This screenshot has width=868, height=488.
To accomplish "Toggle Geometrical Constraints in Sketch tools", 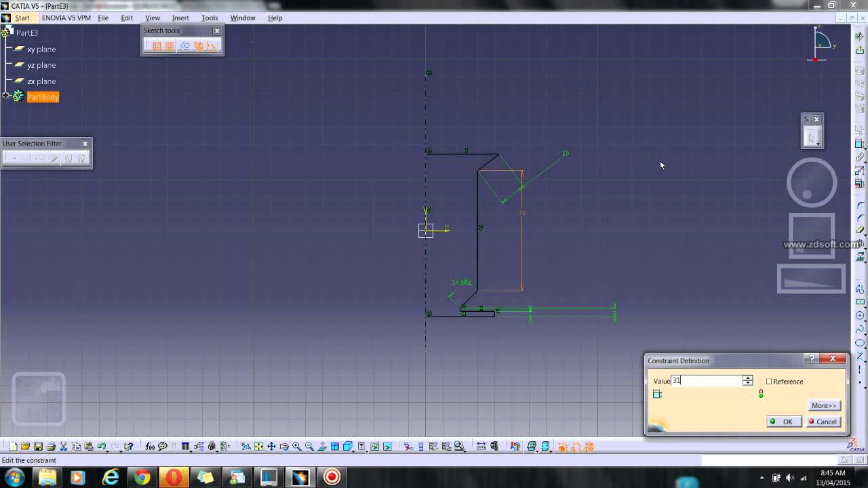I will click(x=198, y=46).
